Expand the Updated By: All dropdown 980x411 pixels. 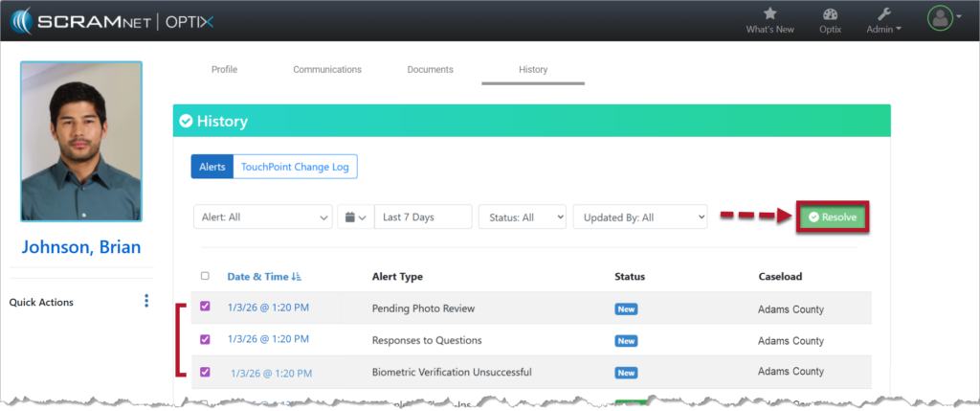point(639,217)
